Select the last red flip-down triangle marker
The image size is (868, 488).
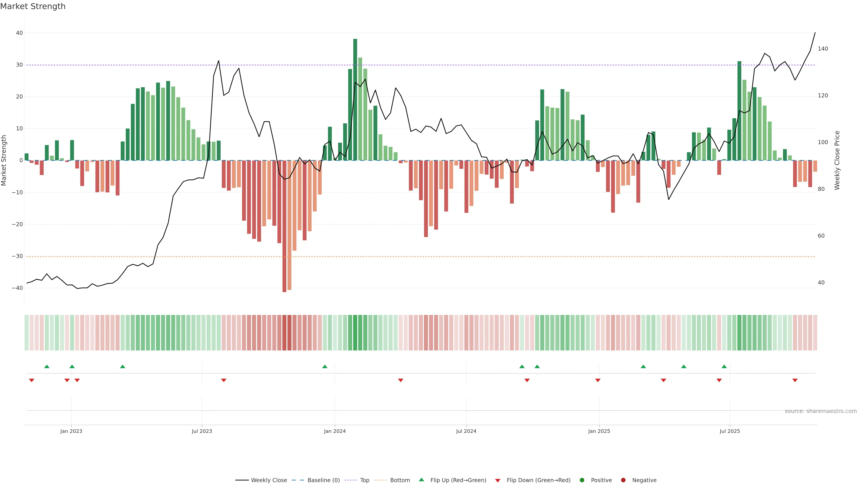(795, 380)
